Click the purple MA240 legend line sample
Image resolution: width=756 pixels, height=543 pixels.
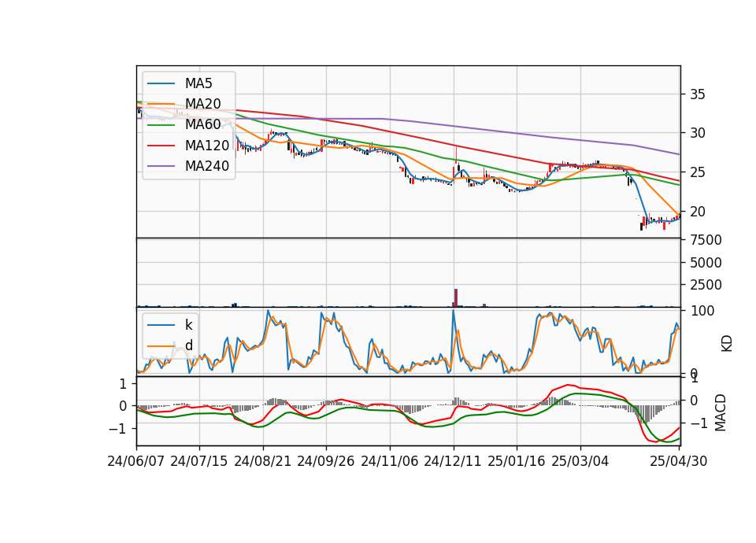pos(161,167)
